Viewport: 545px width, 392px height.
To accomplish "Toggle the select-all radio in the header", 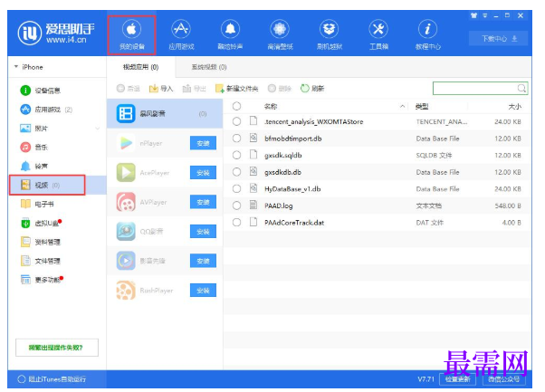I will coord(236,106).
